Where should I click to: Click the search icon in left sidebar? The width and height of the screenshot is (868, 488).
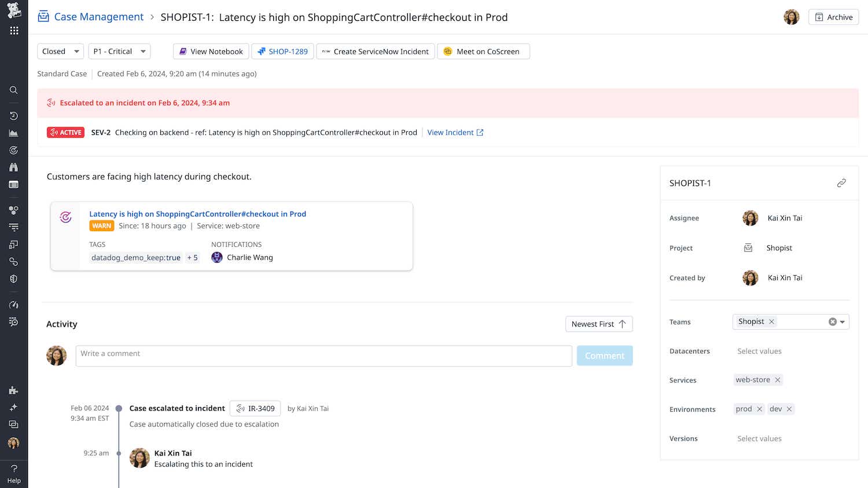[13, 90]
